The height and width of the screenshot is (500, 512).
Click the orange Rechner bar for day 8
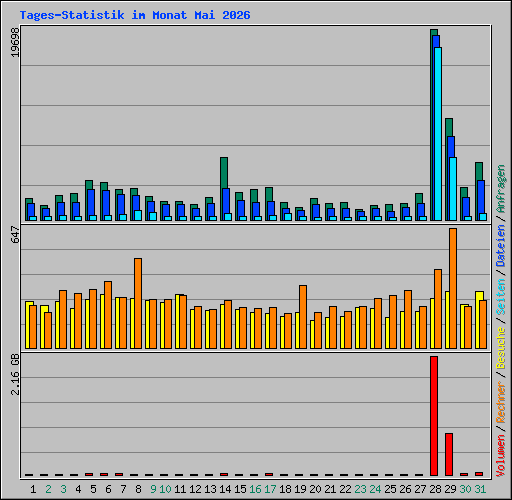point(138,303)
